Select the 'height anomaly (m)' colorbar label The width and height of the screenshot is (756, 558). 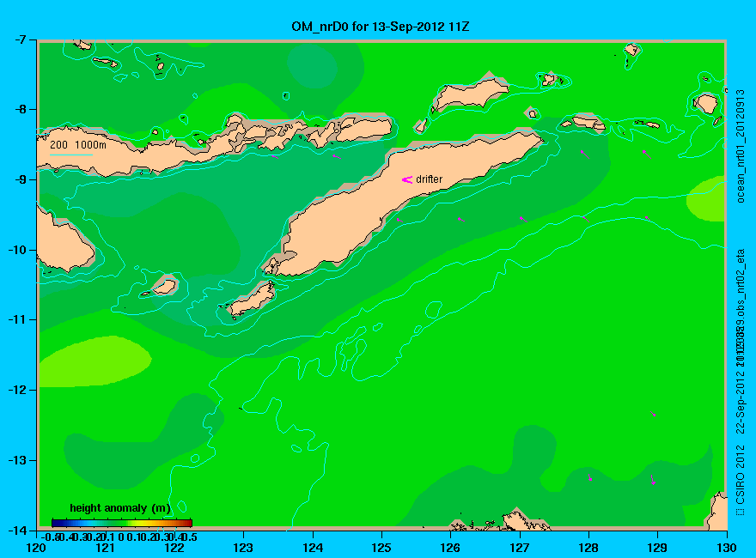[x=120, y=508]
